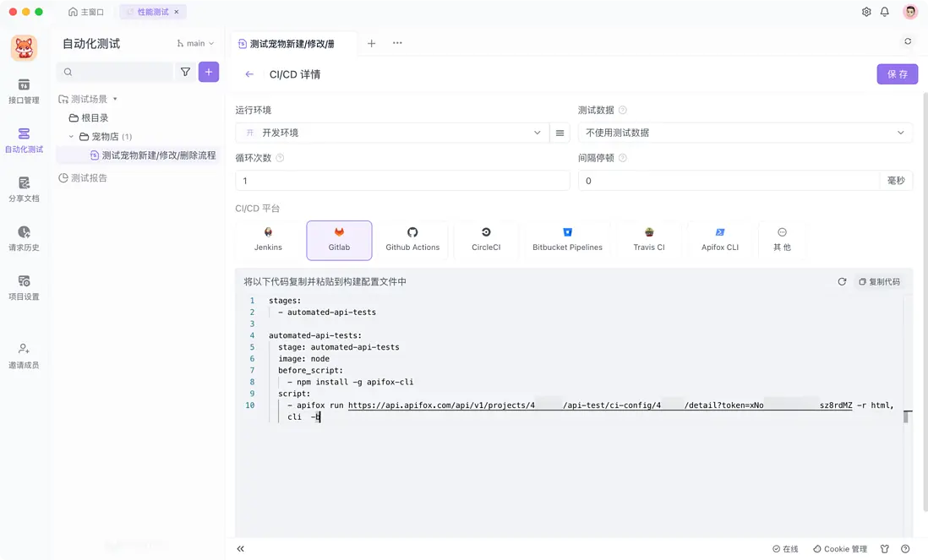
Task: Click 复制代码 button
Action: pos(879,281)
